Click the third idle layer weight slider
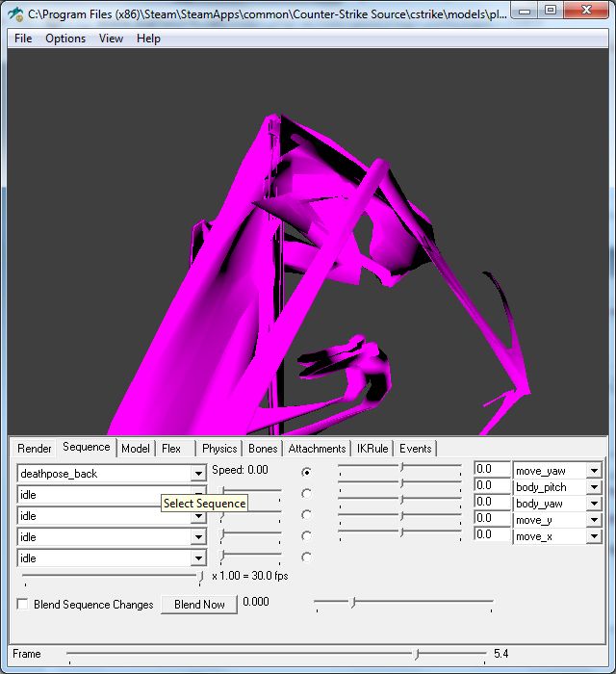Viewport: 616px width, 674px height. pyautogui.click(x=251, y=515)
